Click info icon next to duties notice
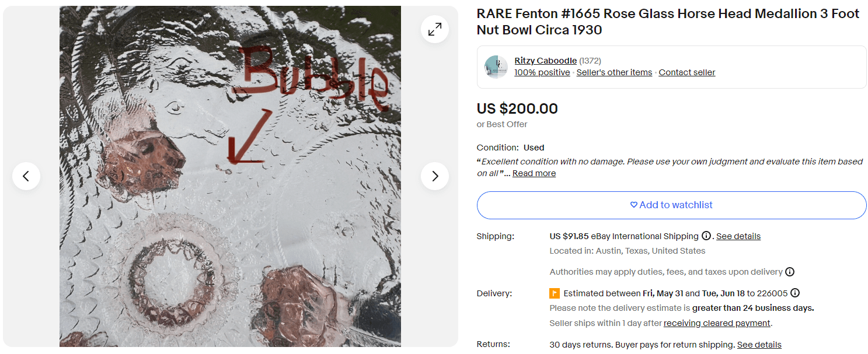The image size is (868, 354). pyautogui.click(x=790, y=272)
